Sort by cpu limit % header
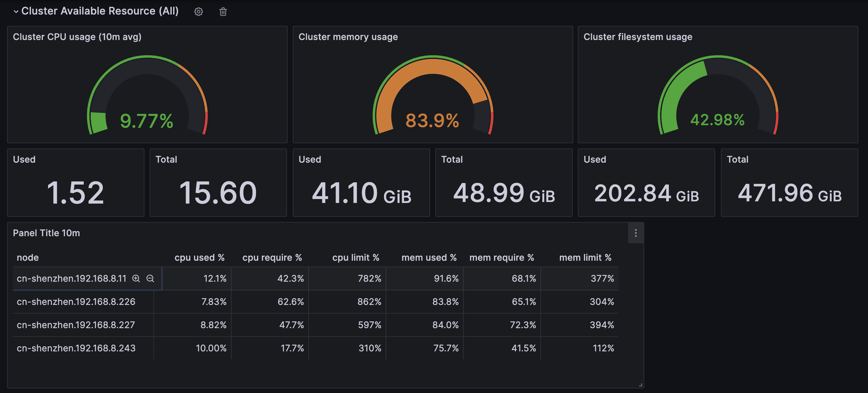The height and width of the screenshot is (393, 868). 356,257
